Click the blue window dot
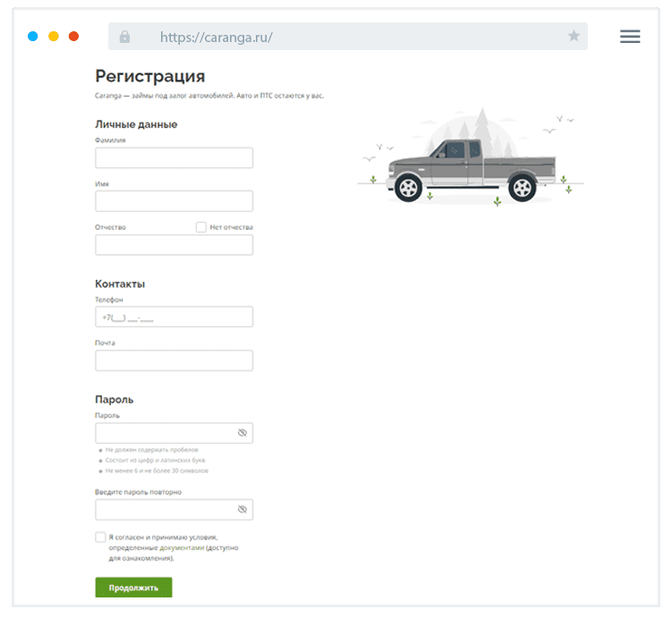Viewport: 672px width, 618px height. pos(33,37)
